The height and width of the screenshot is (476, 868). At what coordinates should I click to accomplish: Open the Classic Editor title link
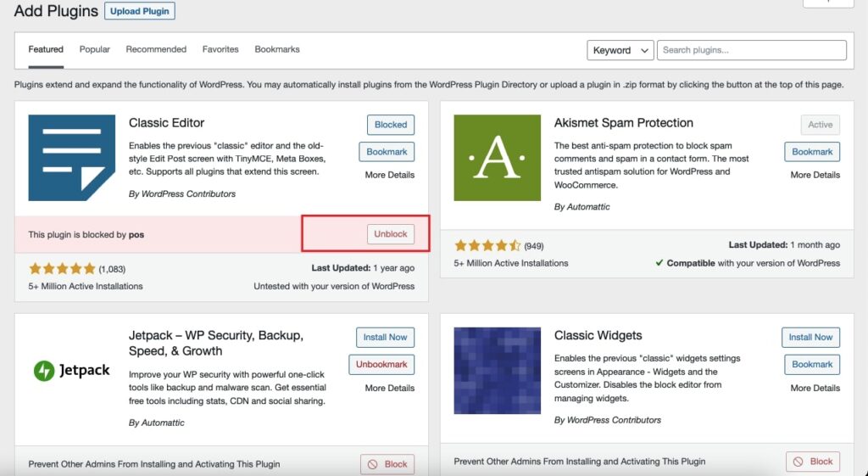click(167, 123)
